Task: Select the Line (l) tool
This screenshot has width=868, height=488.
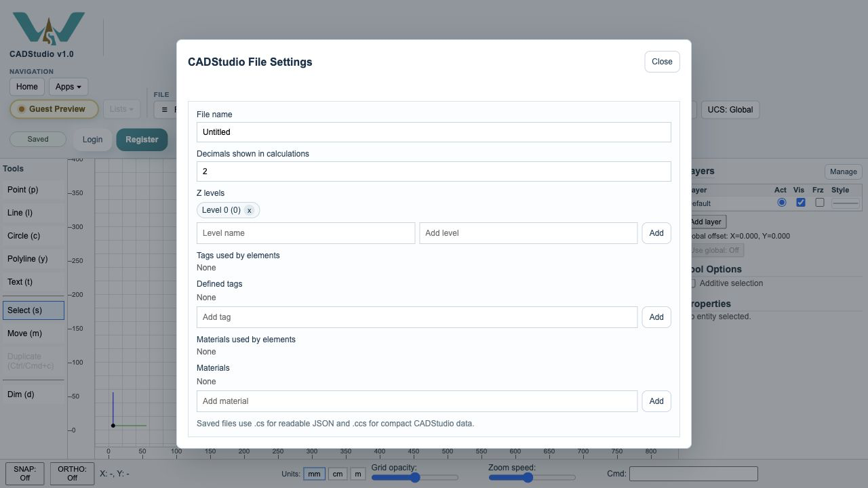Action: 33,213
